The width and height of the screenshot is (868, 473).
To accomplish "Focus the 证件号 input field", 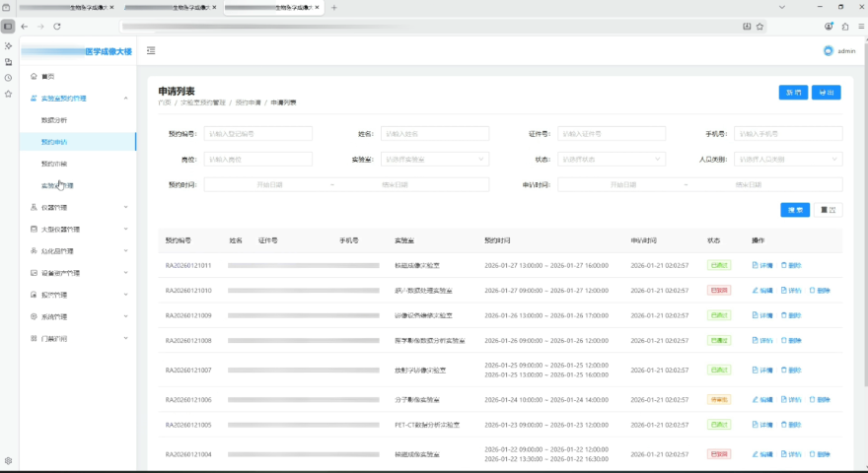I will (x=612, y=134).
